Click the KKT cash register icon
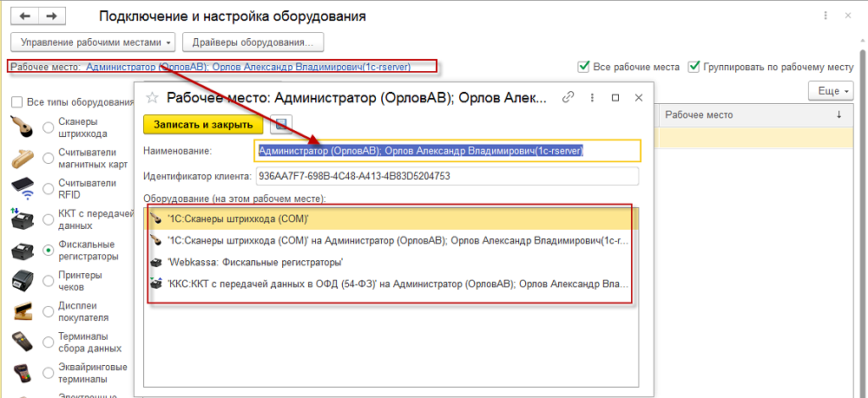 (x=23, y=219)
